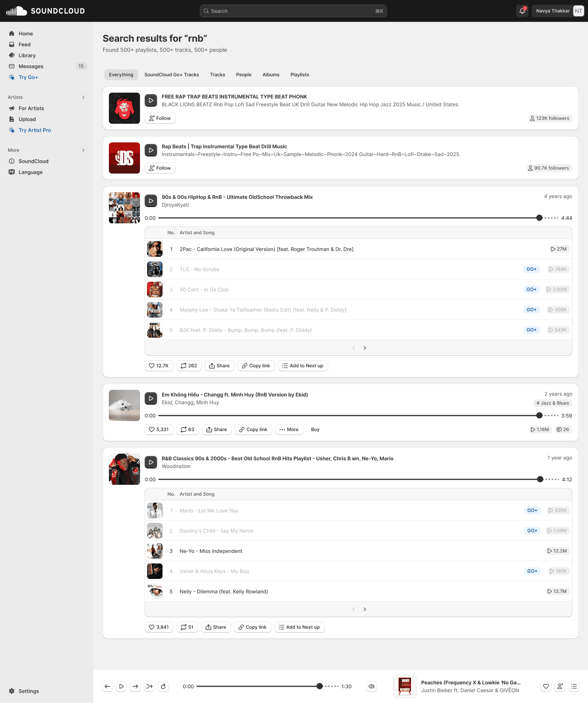This screenshot has height=703, width=588.
Task: Switch to SoundCloud Go+ Tracks tab
Action: (x=171, y=75)
